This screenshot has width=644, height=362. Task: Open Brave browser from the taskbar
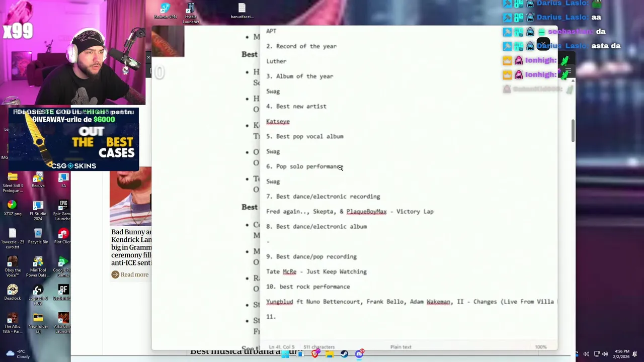coord(315,354)
